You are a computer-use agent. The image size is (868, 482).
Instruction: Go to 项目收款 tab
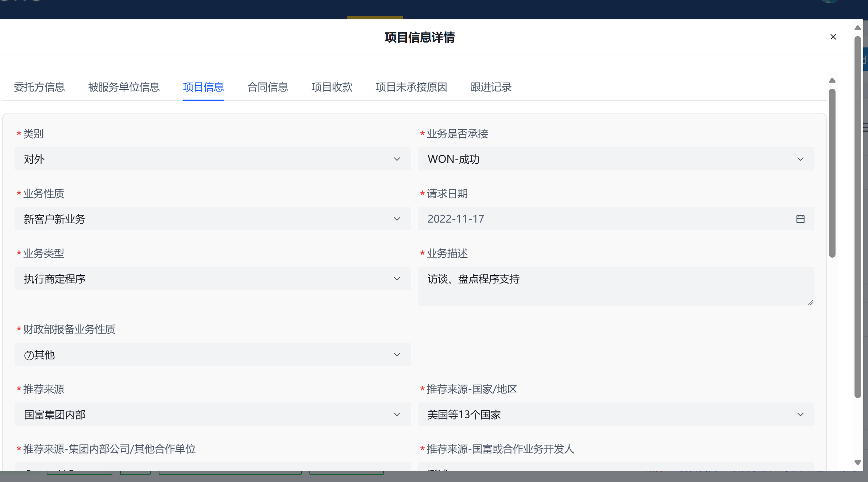332,87
